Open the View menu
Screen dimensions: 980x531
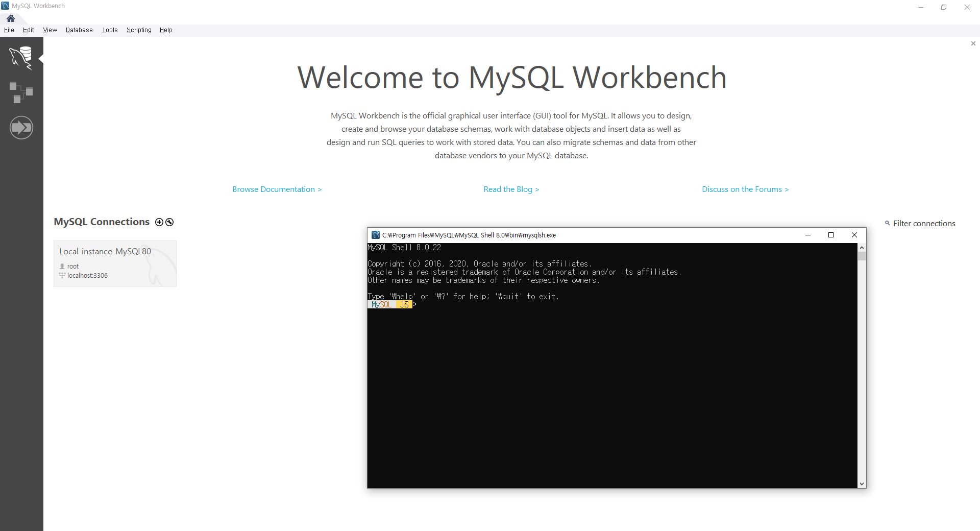50,30
